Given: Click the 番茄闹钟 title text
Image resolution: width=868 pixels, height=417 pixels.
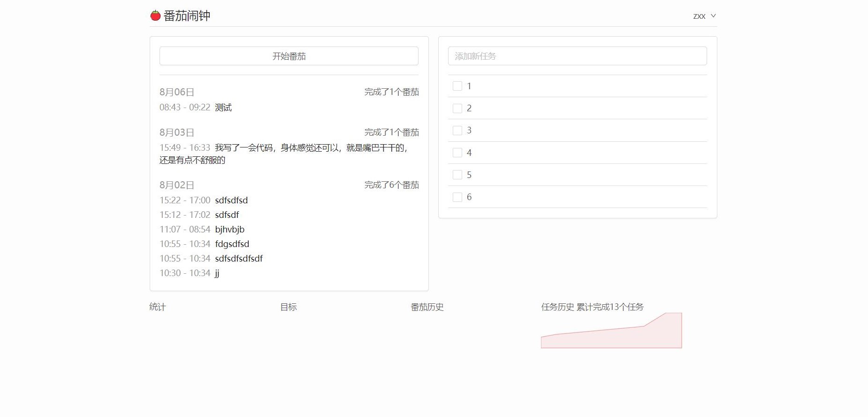Looking at the screenshot, I should click(187, 16).
